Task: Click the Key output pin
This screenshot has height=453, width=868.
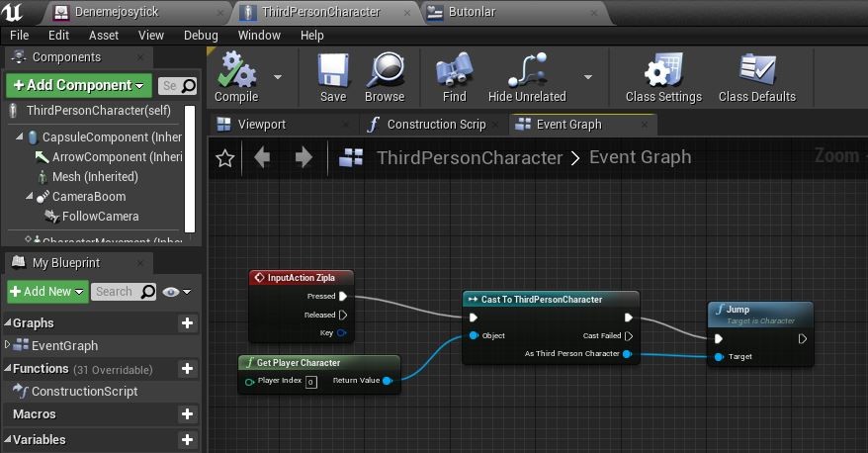Action: pyautogui.click(x=341, y=333)
